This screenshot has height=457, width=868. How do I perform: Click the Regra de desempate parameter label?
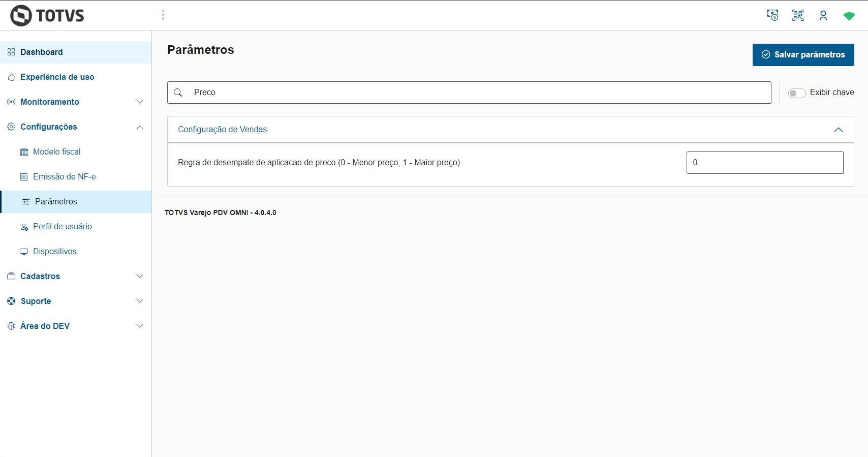tap(319, 163)
